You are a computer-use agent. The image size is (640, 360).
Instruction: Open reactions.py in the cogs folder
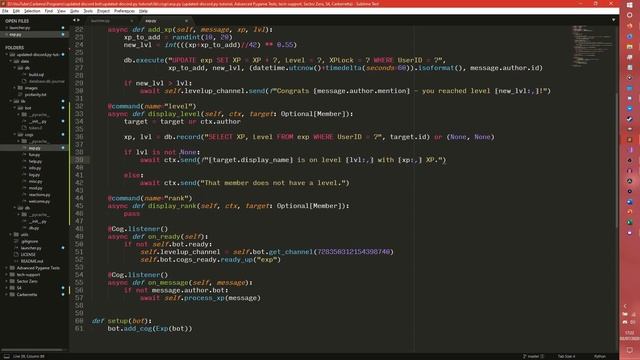[39, 195]
